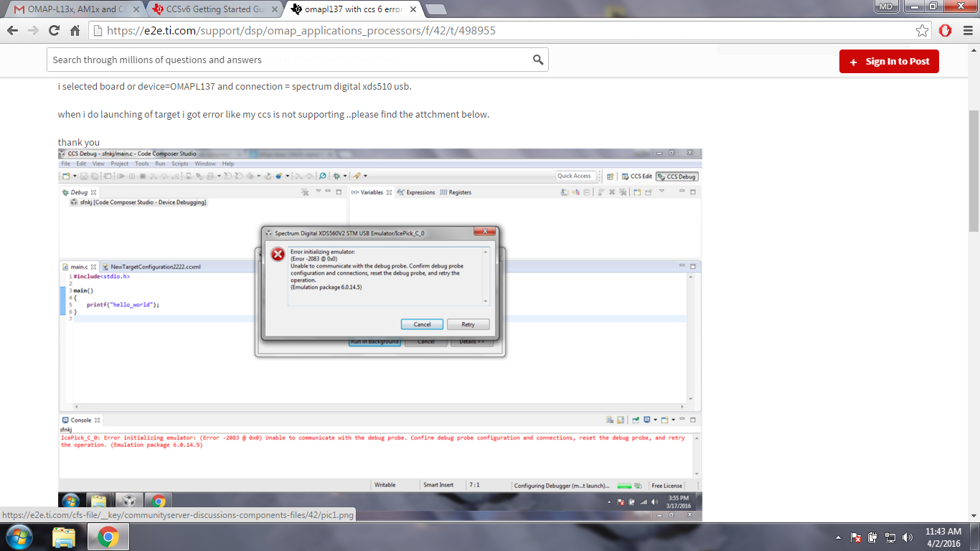Click the Sign In to Post button

889,62
